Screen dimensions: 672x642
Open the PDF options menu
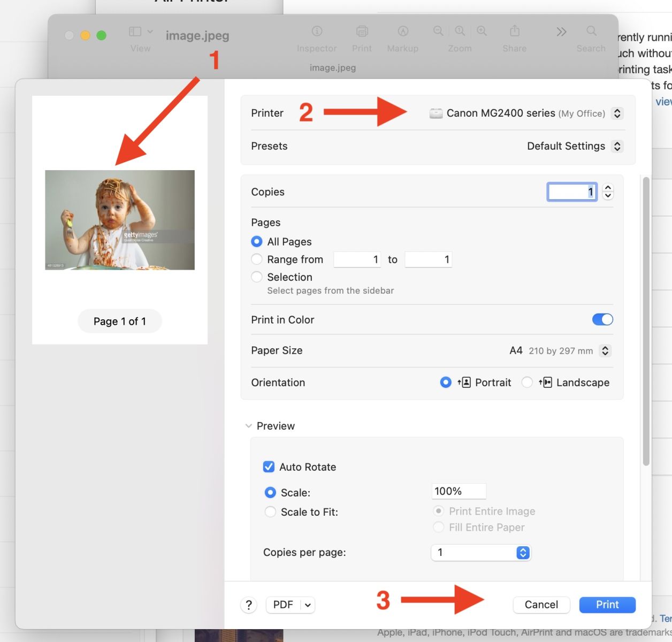pos(290,605)
